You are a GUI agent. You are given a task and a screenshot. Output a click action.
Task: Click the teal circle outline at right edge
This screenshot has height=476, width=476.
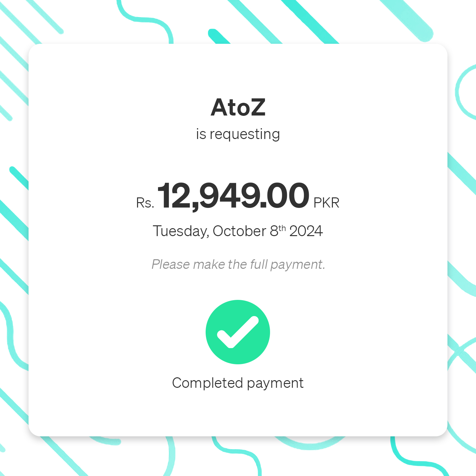[x=466, y=92]
